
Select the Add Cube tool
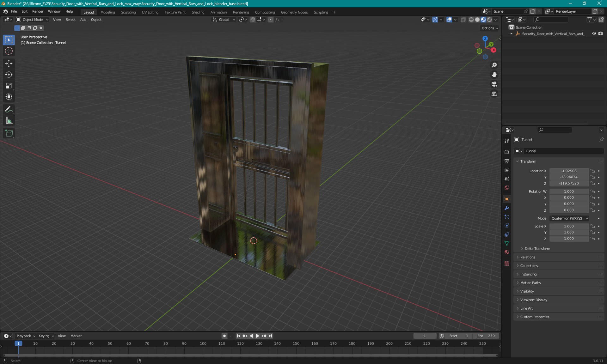[x=9, y=133]
